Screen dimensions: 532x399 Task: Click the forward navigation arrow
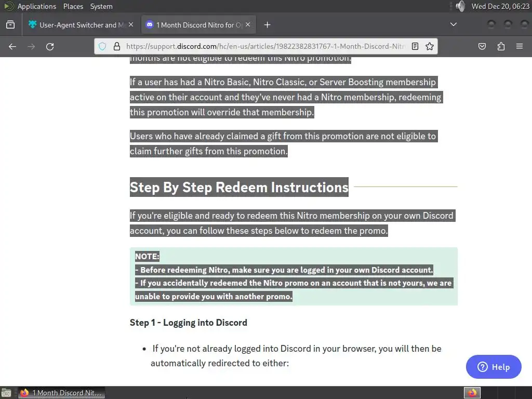[31, 46]
